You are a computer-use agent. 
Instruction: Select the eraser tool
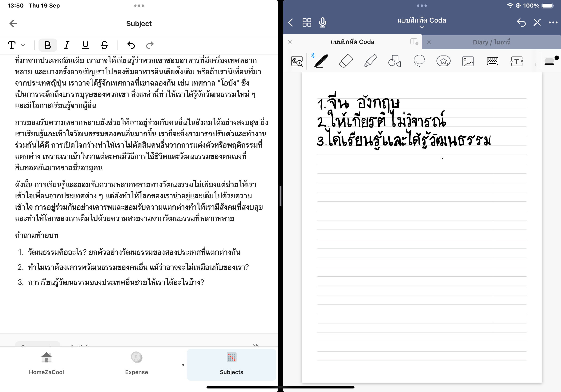(x=346, y=61)
